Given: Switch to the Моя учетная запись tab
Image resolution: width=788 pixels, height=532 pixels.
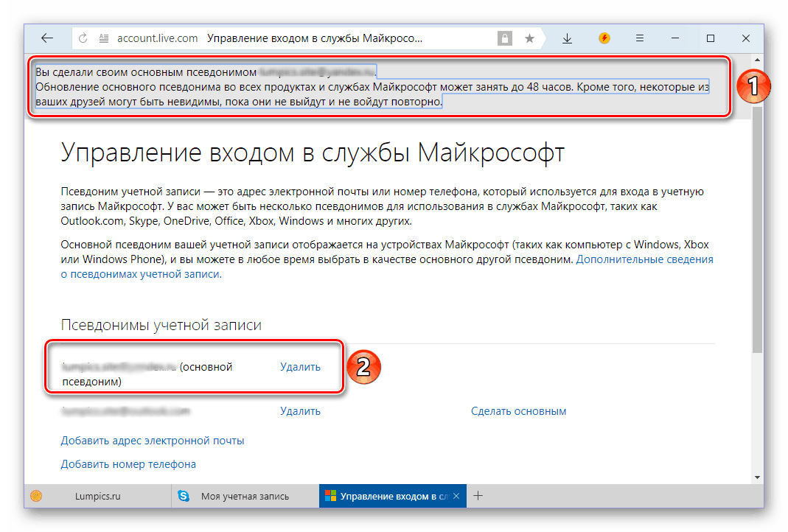Looking at the screenshot, I should point(245,496).
